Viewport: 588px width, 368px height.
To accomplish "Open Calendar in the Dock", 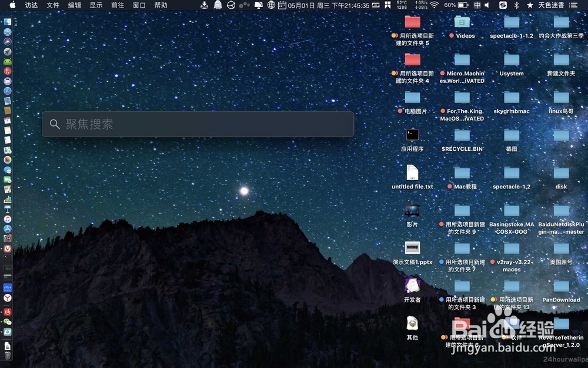I will point(8,121).
